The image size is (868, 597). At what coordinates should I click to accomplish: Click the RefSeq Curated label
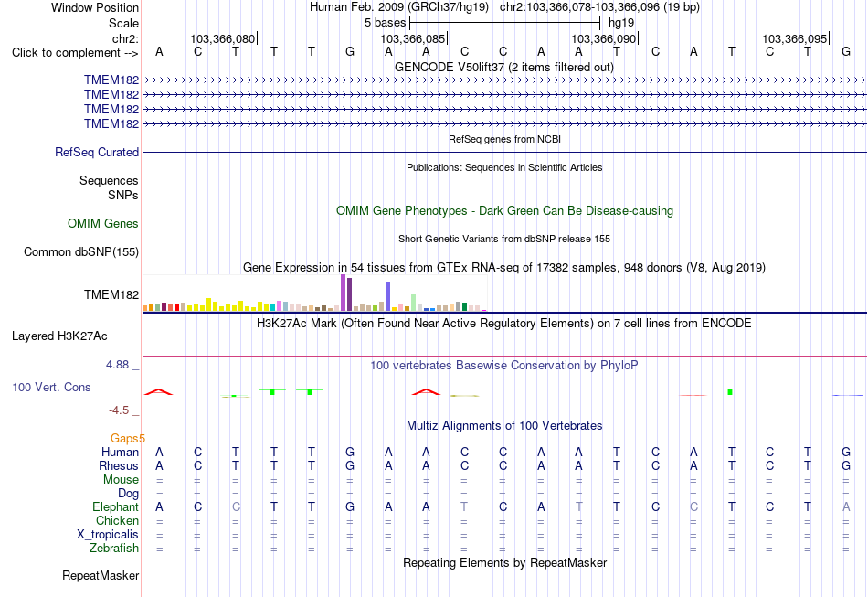click(x=97, y=152)
